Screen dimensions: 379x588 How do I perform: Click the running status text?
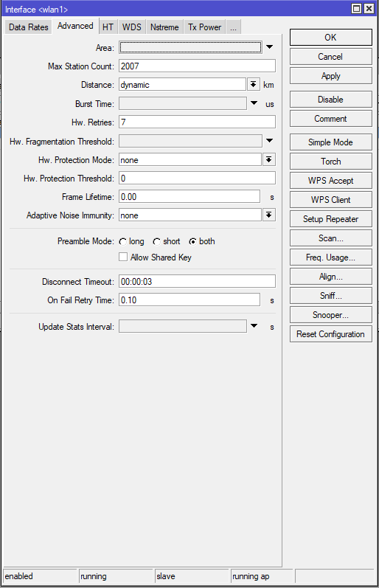coord(94,576)
